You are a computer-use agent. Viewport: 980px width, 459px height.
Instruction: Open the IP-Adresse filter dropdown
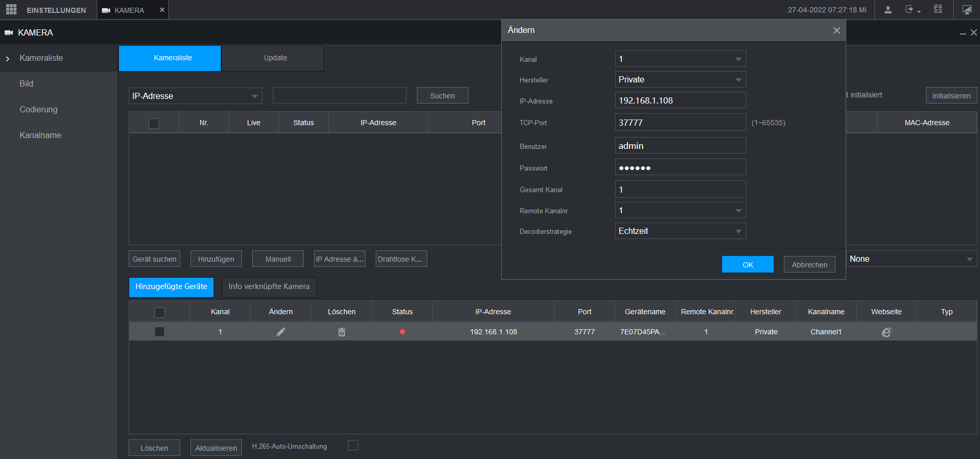point(195,96)
